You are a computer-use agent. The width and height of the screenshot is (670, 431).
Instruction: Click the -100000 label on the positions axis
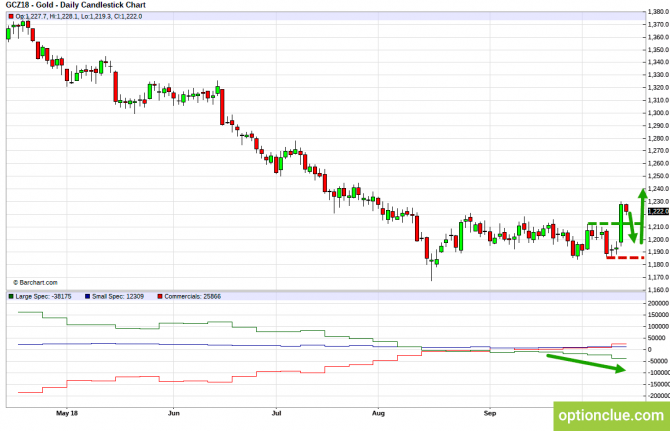[658, 372]
